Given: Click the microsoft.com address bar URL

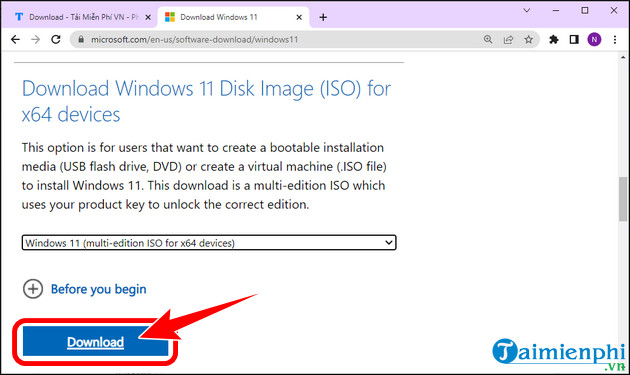Looking at the screenshot, I should 194,39.
